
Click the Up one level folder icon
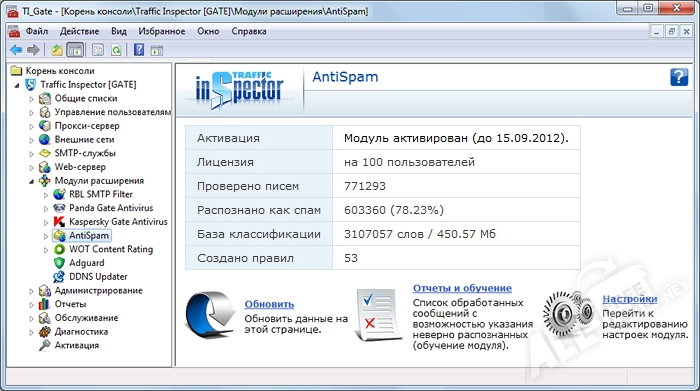57,50
